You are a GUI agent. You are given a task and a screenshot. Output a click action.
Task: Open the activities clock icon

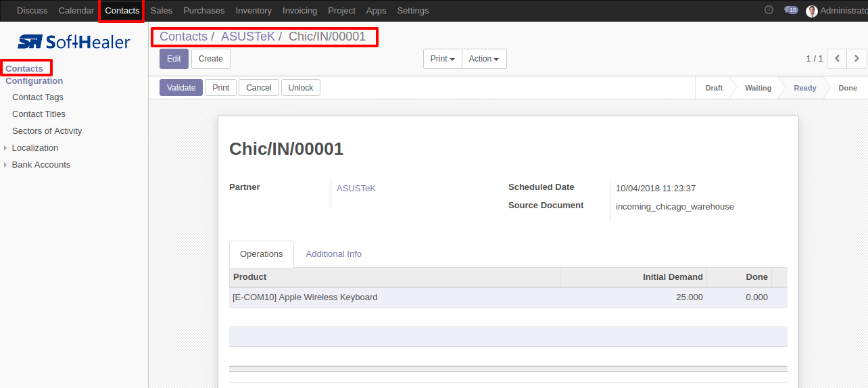coord(769,10)
